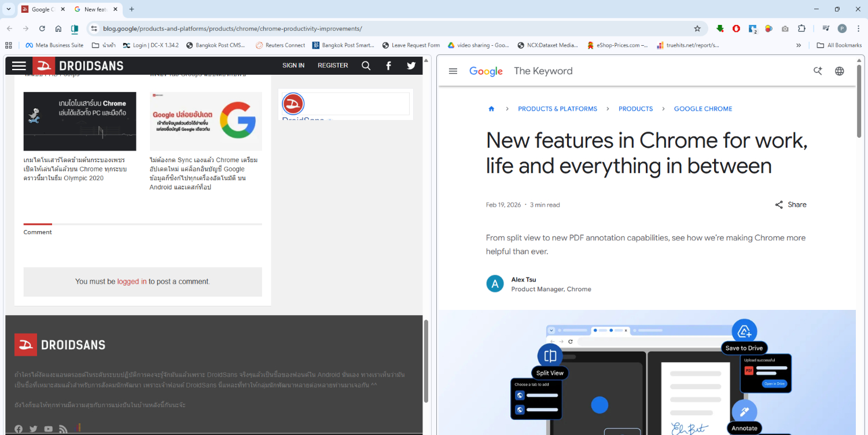
Task: Switch to the DroidSans Google tab
Action: pyautogui.click(x=43, y=9)
